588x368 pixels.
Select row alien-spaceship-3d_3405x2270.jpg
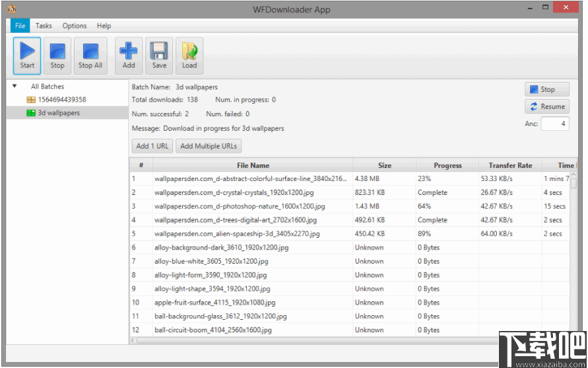pyautogui.click(x=350, y=234)
